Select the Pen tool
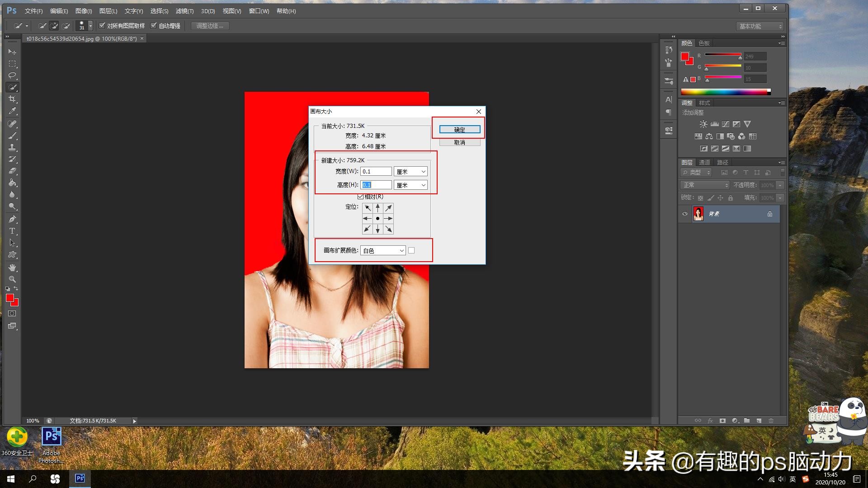 pos(12,219)
